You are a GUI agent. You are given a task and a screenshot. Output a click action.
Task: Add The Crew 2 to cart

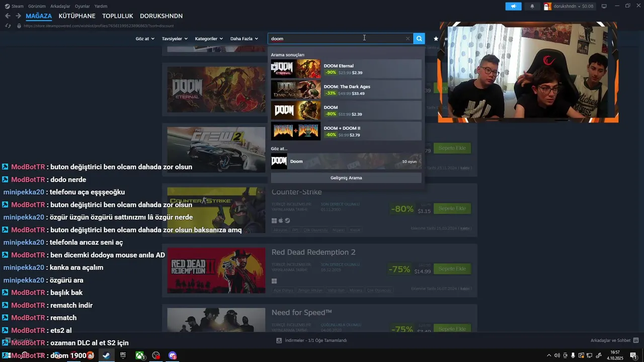click(452, 148)
